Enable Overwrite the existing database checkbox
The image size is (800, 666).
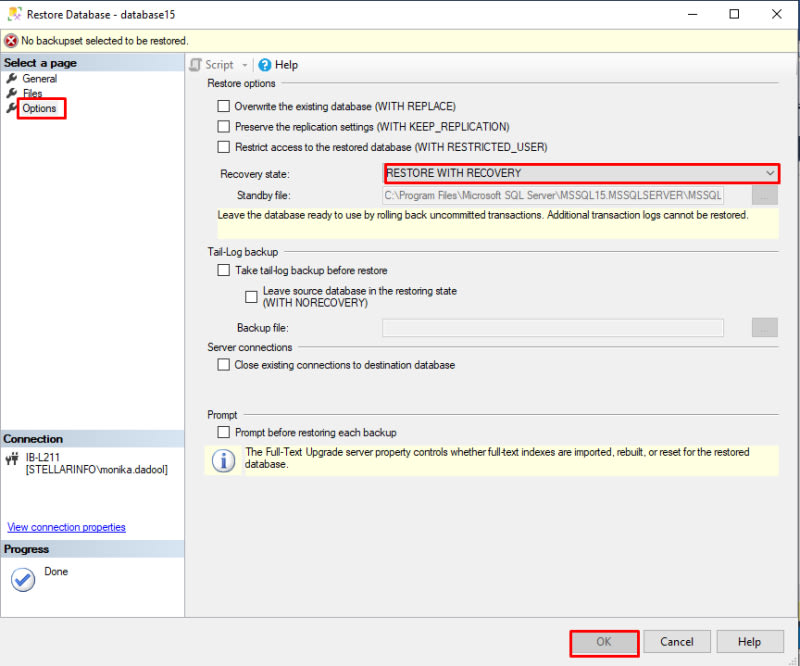(x=224, y=106)
